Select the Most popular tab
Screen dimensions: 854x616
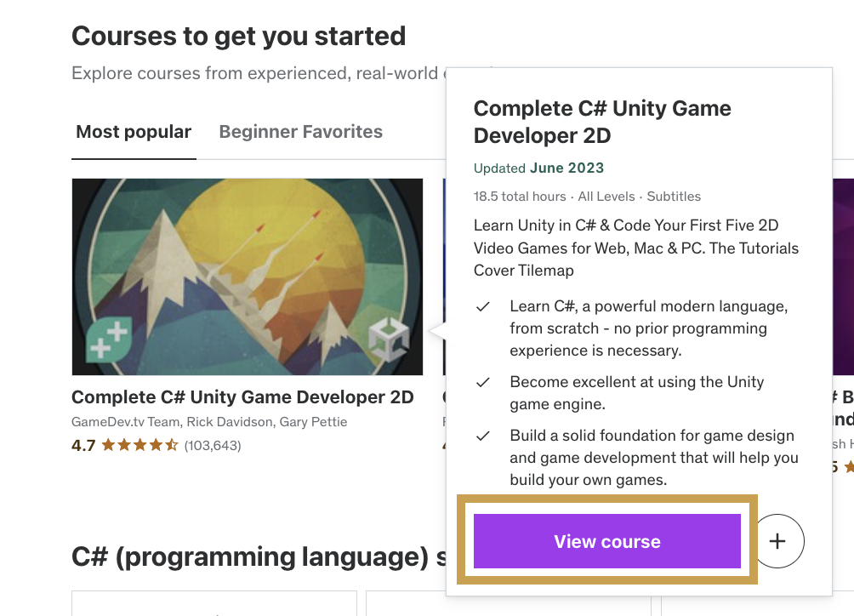134,132
